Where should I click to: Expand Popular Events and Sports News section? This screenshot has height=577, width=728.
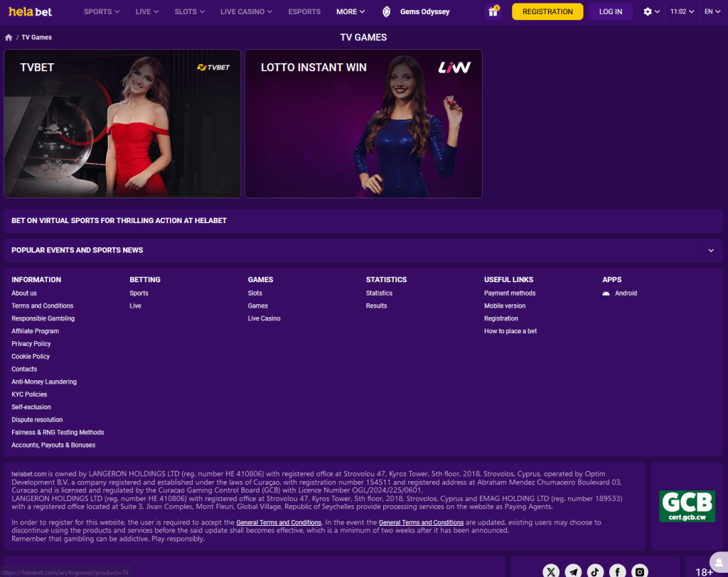(x=711, y=251)
